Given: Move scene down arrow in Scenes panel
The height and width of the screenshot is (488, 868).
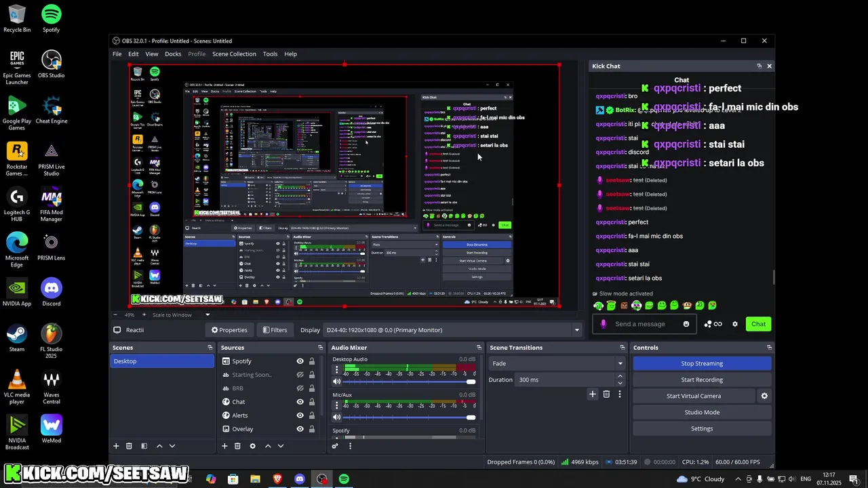Looking at the screenshot, I should 172,446.
